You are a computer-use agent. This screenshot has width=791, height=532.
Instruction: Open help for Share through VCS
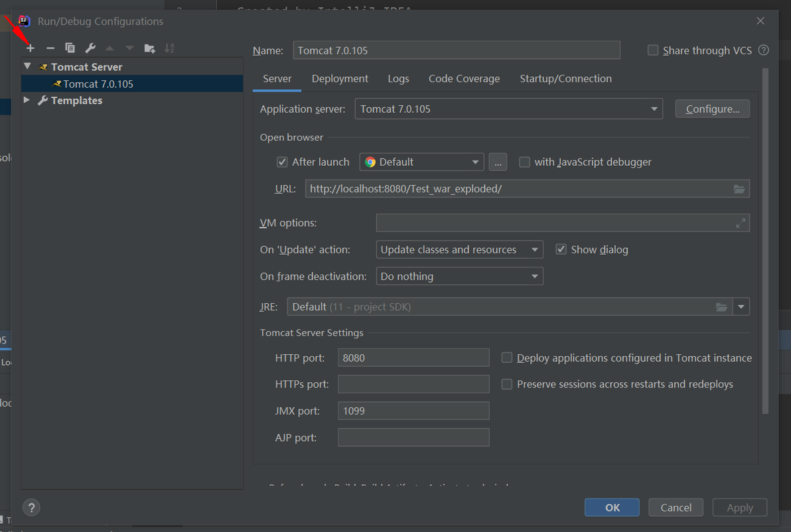[x=764, y=50]
